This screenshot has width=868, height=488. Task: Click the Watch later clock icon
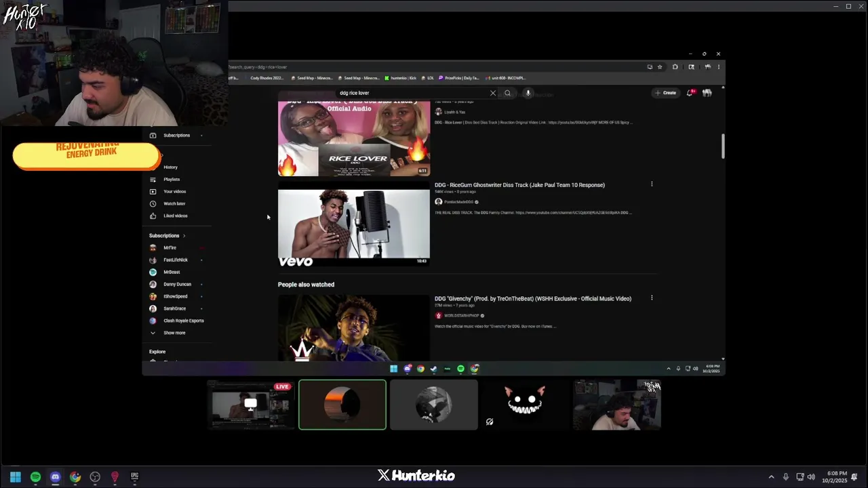point(153,203)
